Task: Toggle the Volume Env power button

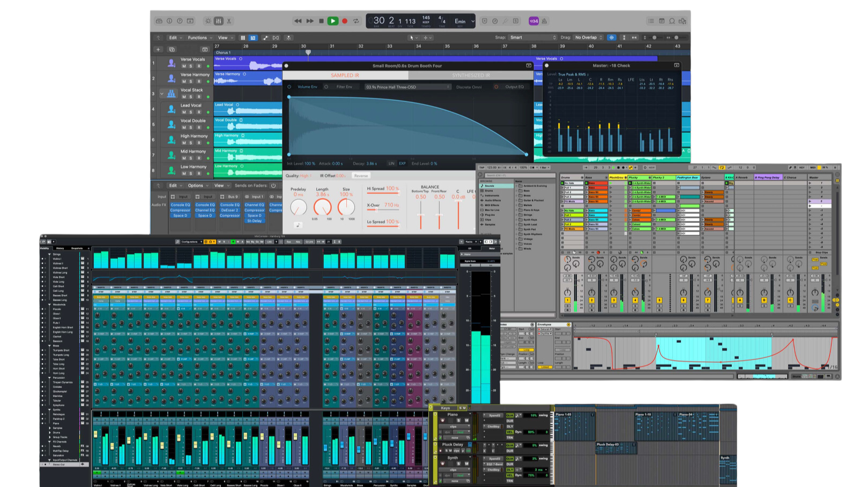Action: 290,87
